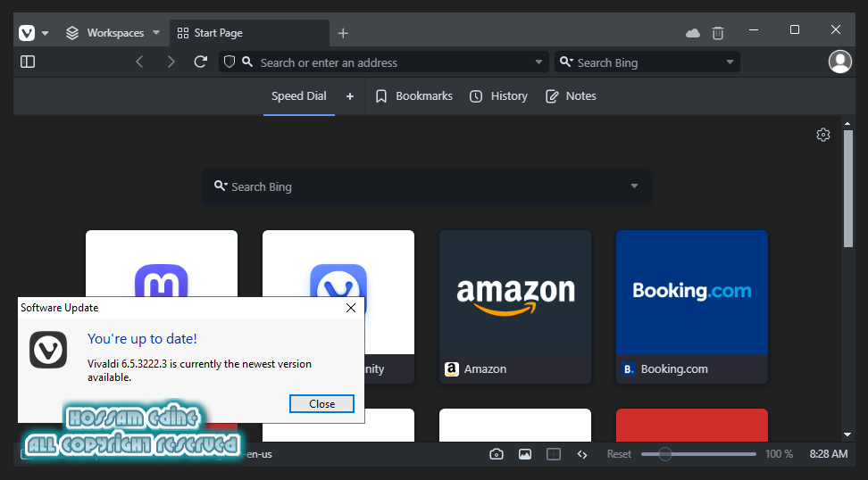Click the Vivaldi logo in dialog
The width and height of the screenshot is (868, 480).
pyautogui.click(x=48, y=350)
